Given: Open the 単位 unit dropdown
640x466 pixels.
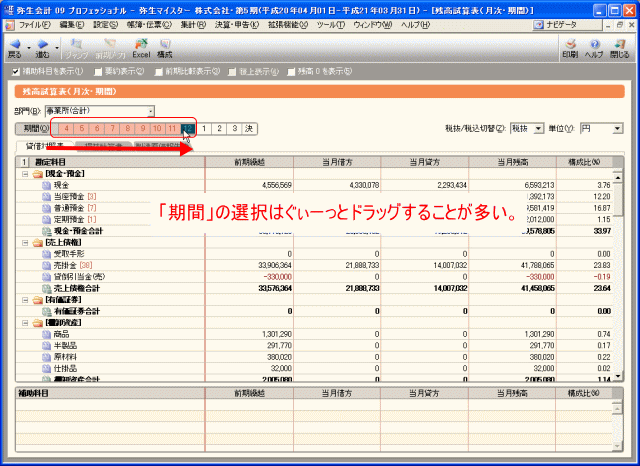Looking at the screenshot, I should 619,128.
